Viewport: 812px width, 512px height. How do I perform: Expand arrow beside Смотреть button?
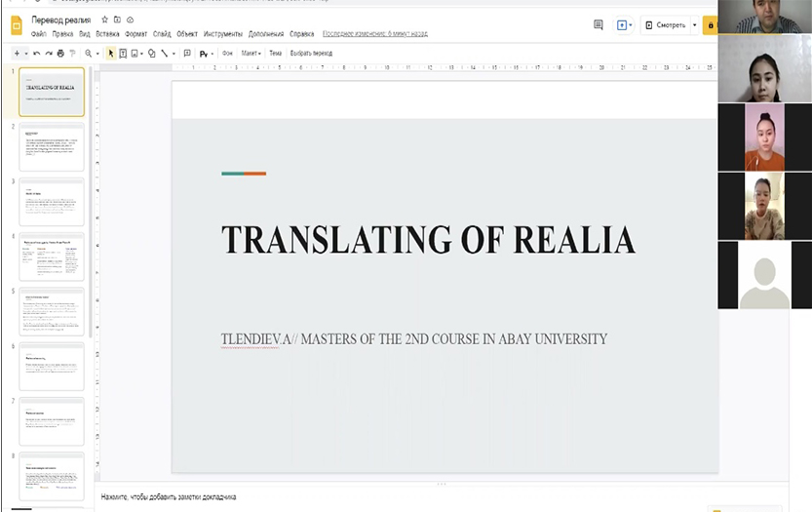click(x=695, y=25)
